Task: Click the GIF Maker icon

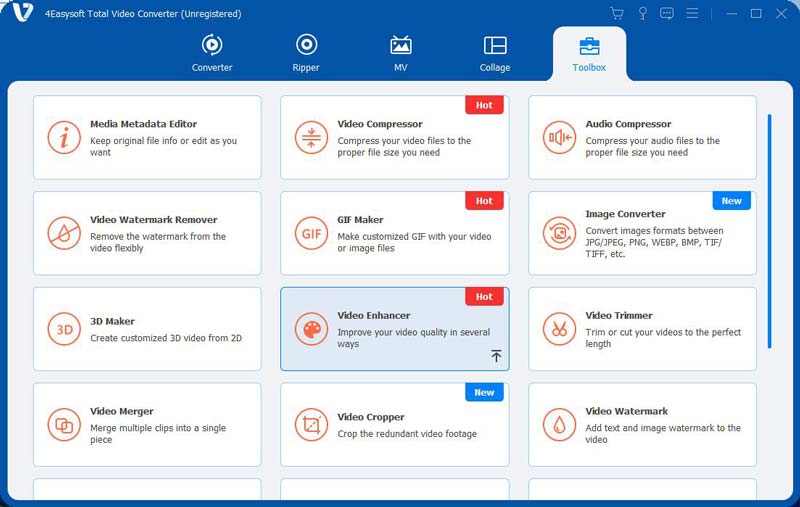Action: pos(311,233)
